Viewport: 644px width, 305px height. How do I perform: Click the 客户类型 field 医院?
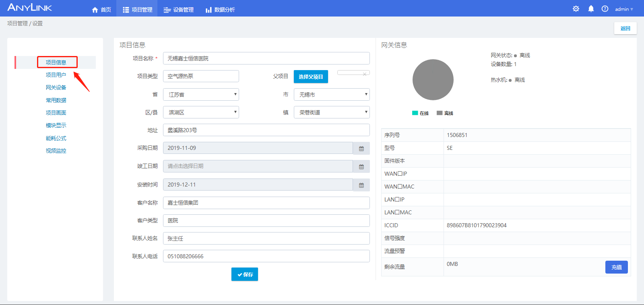coord(266,220)
